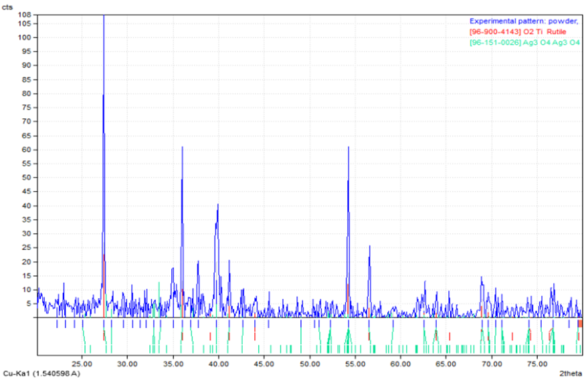Click the 50 y-axis tick label
588x383 pixels.
[x=27, y=177]
